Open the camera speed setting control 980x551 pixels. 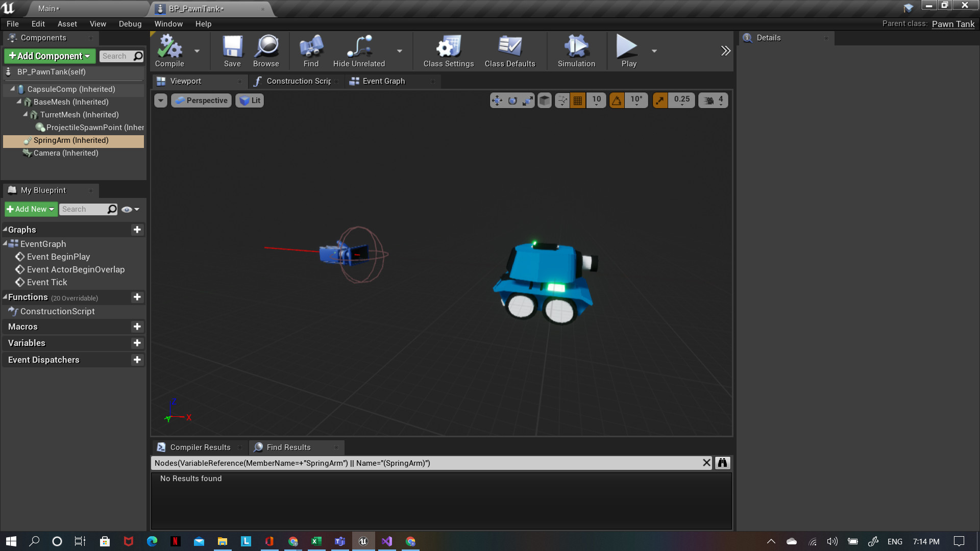pyautogui.click(x=714, y=101)
